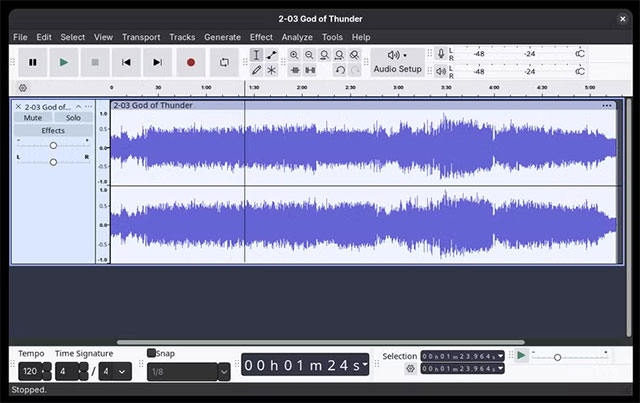Skip to start of track
This screenshot has height=403, width=640.
coord(126,62)
